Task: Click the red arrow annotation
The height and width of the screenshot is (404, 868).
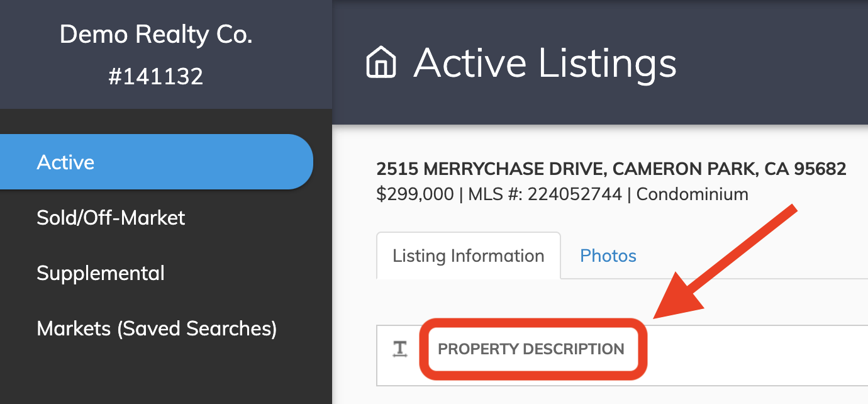Action: (x=725, y=263)
